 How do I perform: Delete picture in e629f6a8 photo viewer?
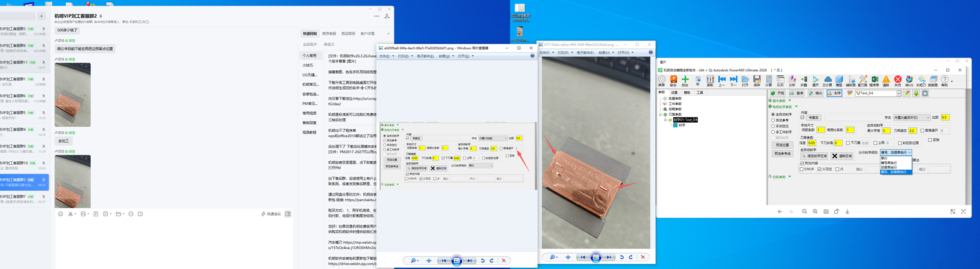(x=503, y=260)
